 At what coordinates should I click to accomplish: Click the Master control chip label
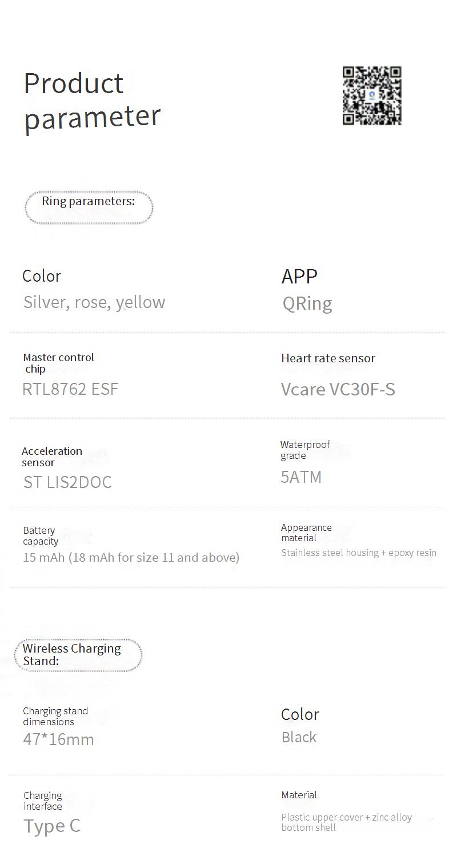point(58,363)
